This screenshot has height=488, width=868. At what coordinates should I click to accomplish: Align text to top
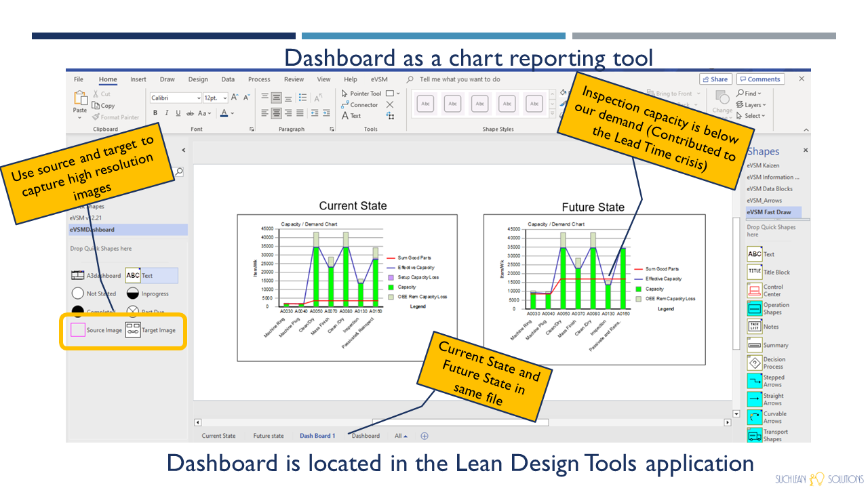pyautogui.click(x=265, y=98)
